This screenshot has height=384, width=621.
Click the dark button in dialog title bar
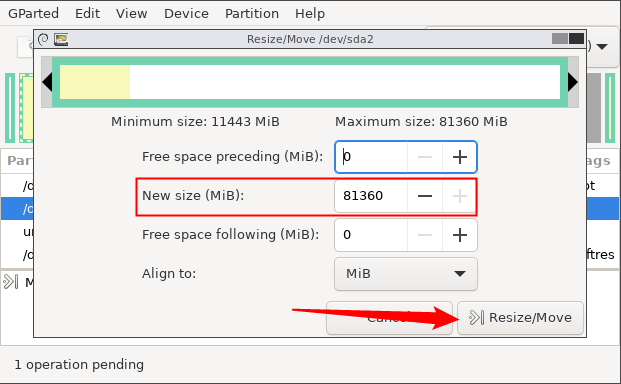576,38
